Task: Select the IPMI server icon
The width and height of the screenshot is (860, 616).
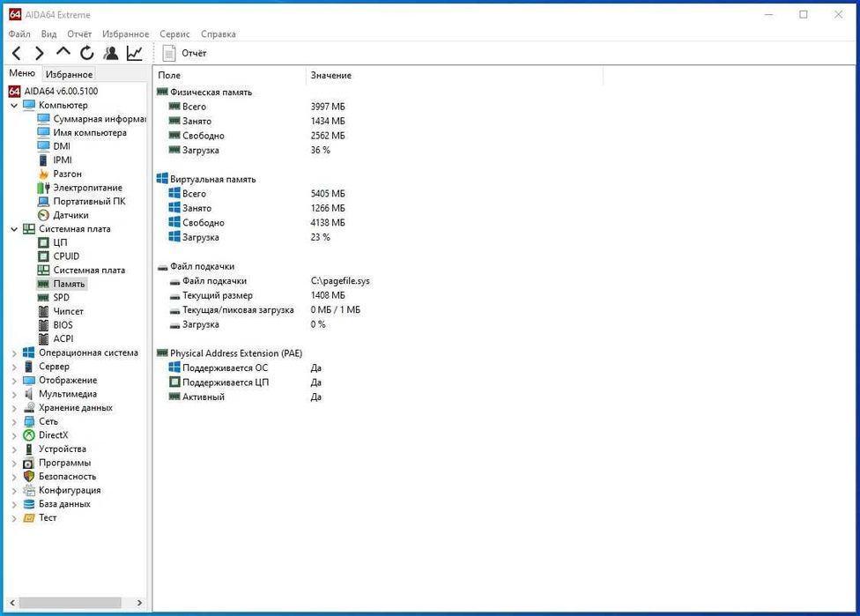Action: point(43,160)
